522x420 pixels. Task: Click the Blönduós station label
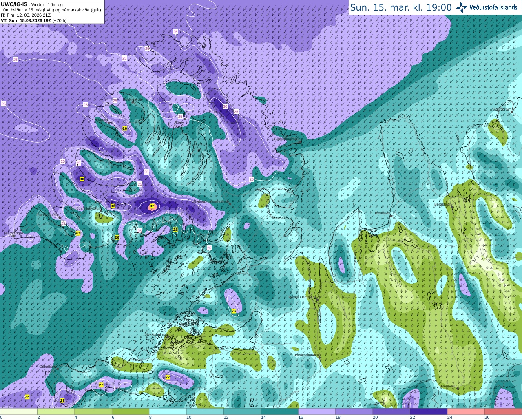point(383,213)
